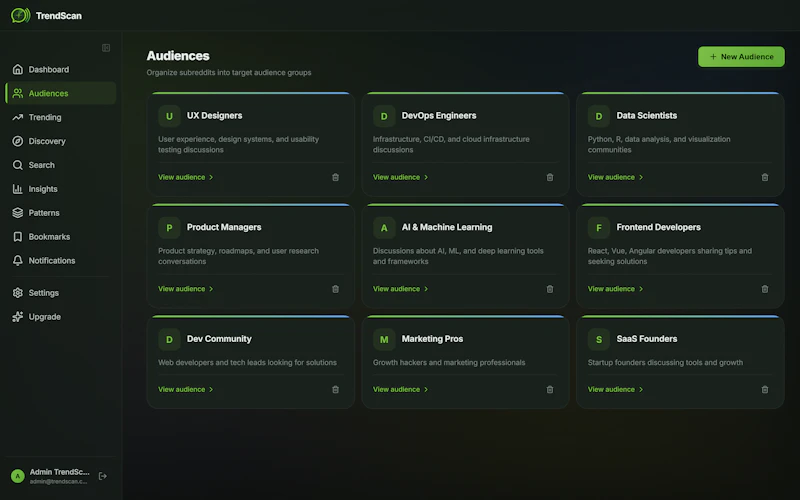Open Bookmarks in the sidebar

[61, 237]
